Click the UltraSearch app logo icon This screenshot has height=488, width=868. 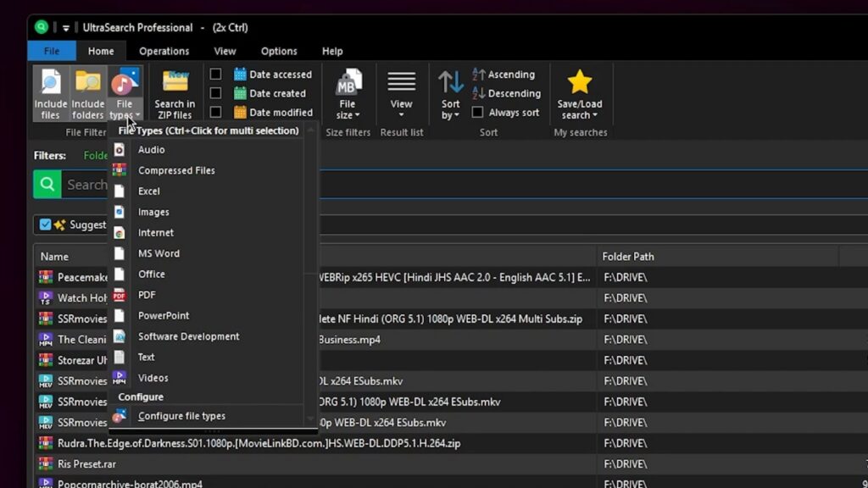click(x=41, y=27)
